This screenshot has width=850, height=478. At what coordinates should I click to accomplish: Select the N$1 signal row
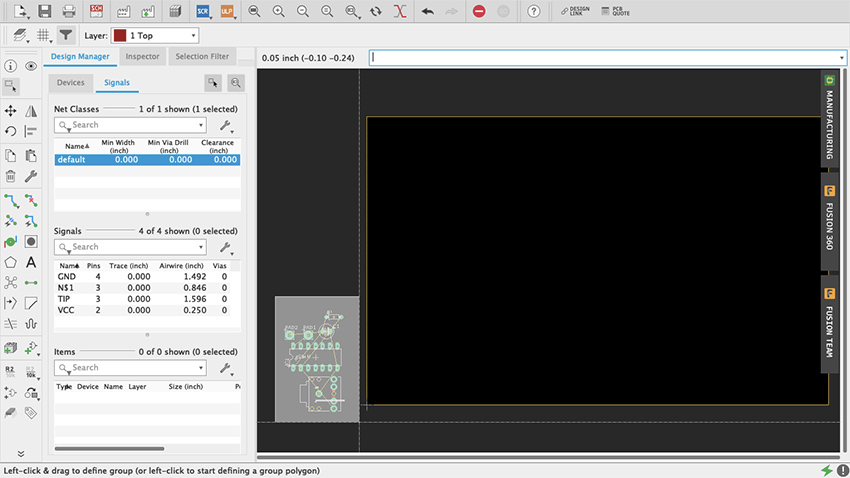pos(142,288)
